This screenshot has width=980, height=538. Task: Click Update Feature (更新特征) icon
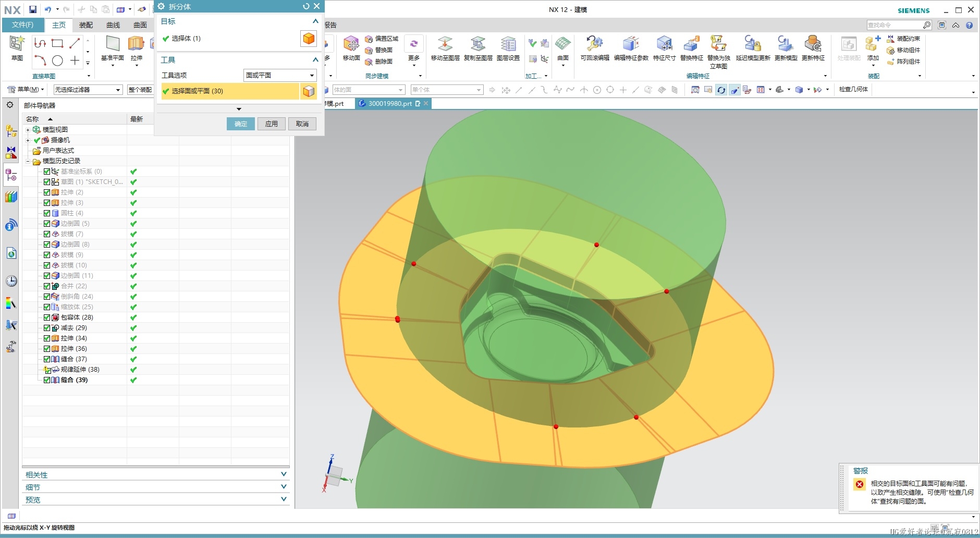(813, 44)
